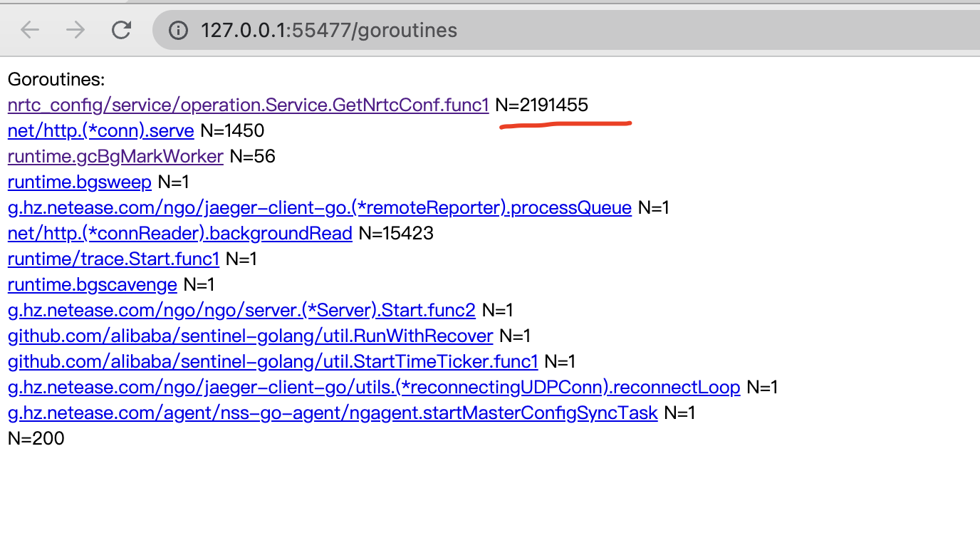Open the runtime/trace.Start.func1 link
This screenshot has width=980, height=533.
[x=113, y=259]
